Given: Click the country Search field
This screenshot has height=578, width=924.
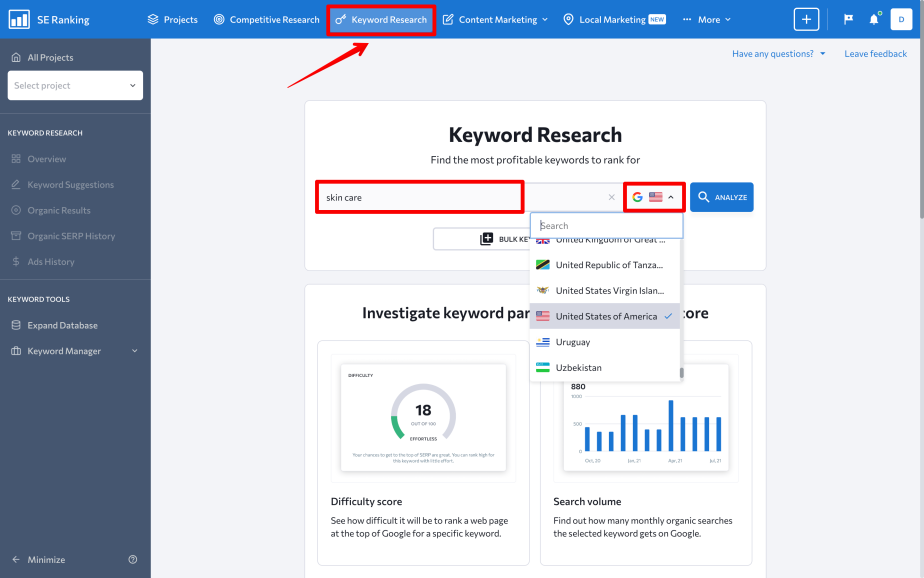Looking at the screenshot, I should tap(606, 226).
